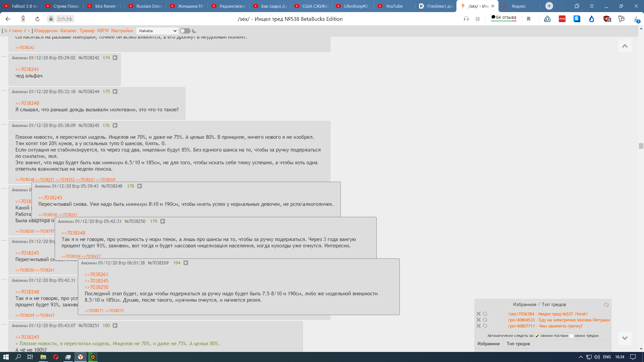Open the uBlock Origin extension
Viewport: 644px width, 362px height.
click(607, 19)
